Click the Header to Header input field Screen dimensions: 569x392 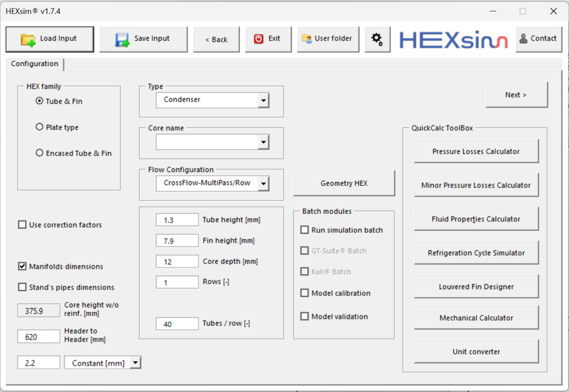(x=38, y=337)
